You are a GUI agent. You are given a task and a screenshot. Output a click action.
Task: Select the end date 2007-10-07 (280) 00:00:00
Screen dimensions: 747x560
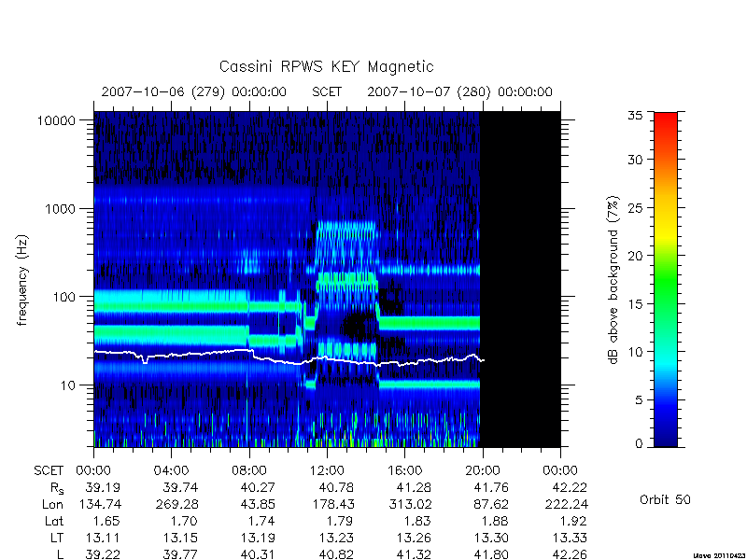pyautogui.click(x=459, y=91)
